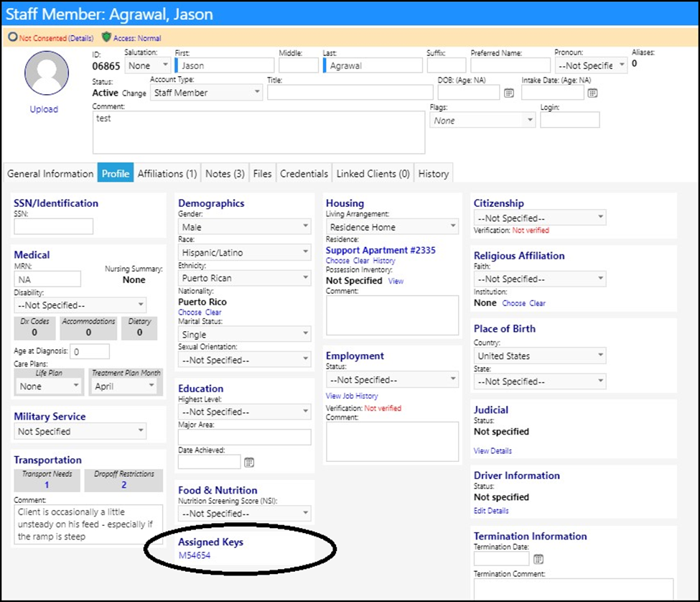
Task: Open the View Job History link
Action: click(x=352, y=396)
